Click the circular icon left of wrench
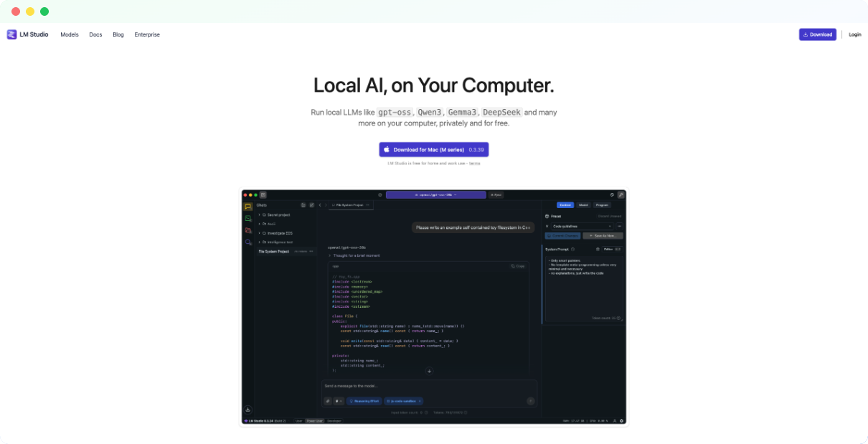This screenshot has height=444, width=868. coord(612,195)
